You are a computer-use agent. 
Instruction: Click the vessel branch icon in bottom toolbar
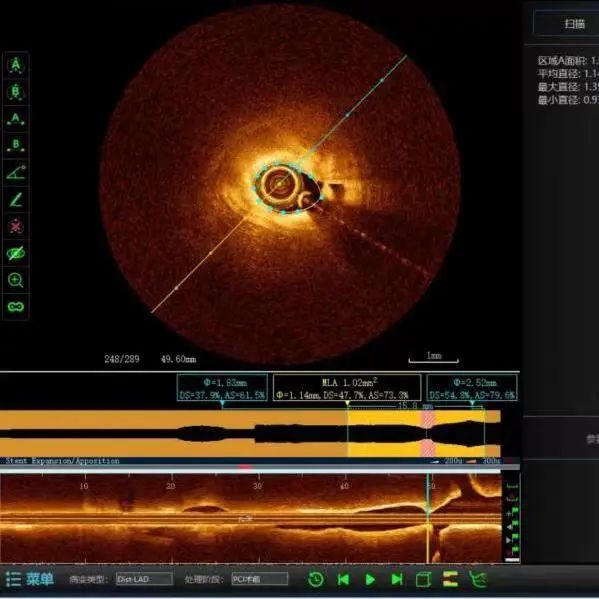click(x=478, y=580)
